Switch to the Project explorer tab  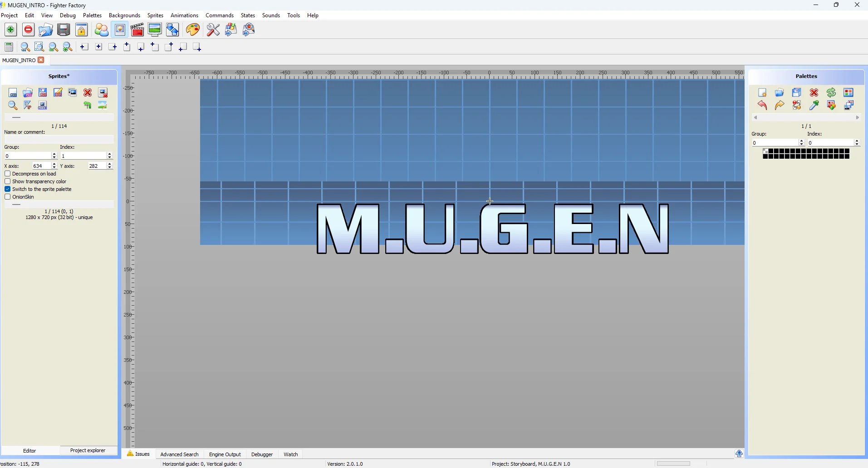(88, 451)
